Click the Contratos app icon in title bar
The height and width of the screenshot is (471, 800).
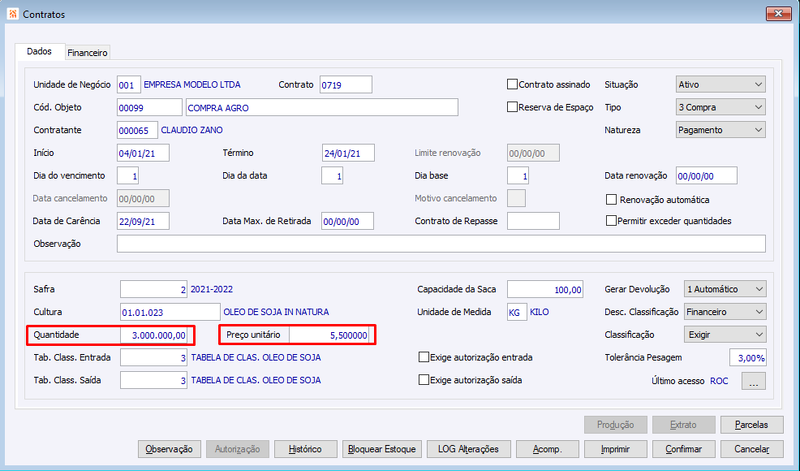[13, 14]
